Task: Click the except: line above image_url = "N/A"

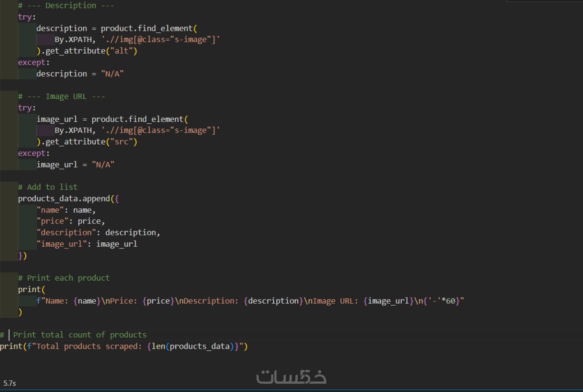Action: point(34,153)
